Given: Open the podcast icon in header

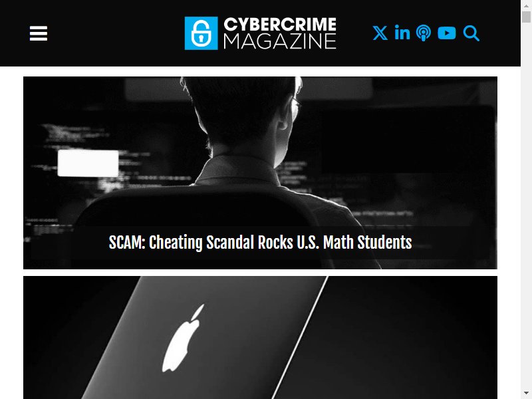Looking at the screenshot, I should [424, 33].
